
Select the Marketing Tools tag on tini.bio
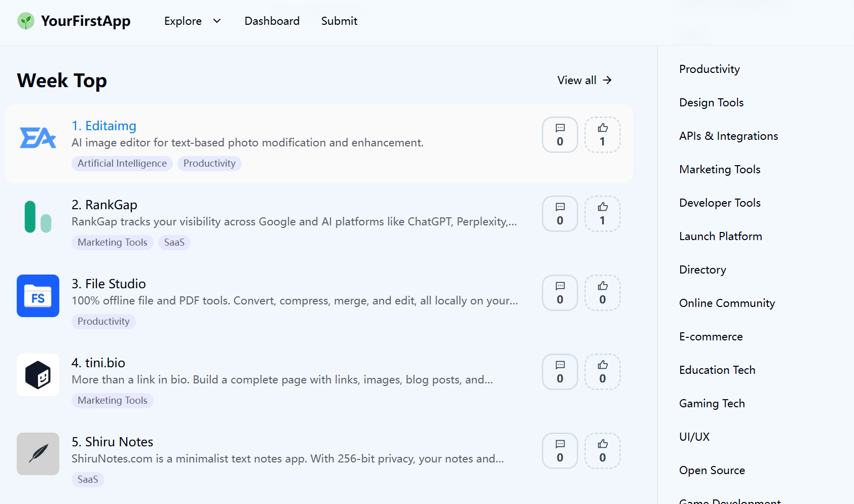pyautogui.click(x=113, y=401)
